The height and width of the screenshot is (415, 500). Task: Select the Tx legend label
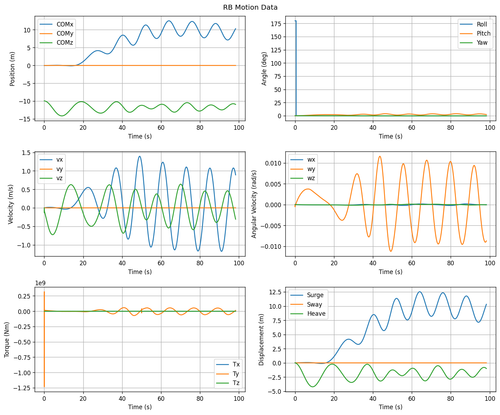[x=236, y=364]
